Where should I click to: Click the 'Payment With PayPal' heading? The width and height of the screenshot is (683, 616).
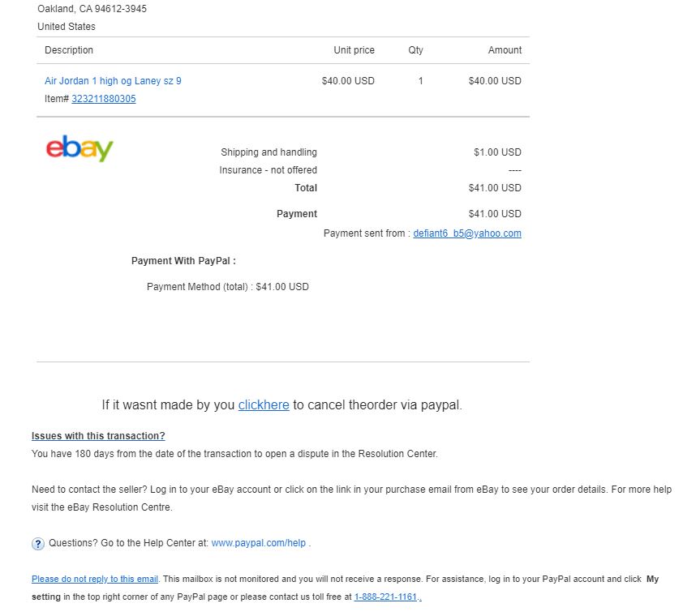click(183, 261)
